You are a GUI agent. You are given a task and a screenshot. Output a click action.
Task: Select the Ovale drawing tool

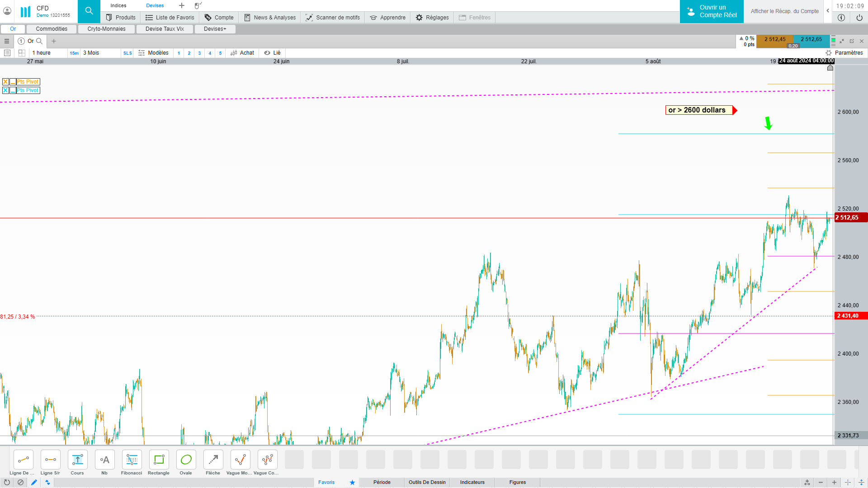[x=186, y=460]
